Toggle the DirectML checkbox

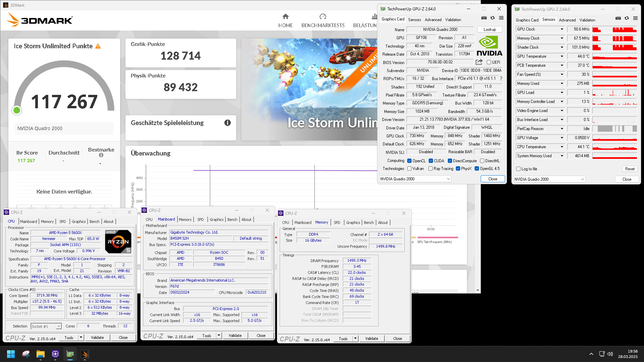click(x=482, y=161)
